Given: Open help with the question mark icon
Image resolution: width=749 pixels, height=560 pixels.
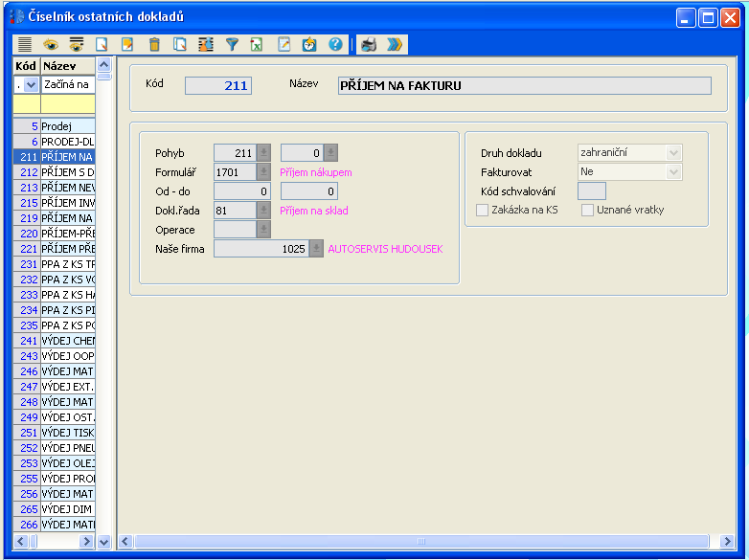Looking at the screenshot, I should [334, 44].
